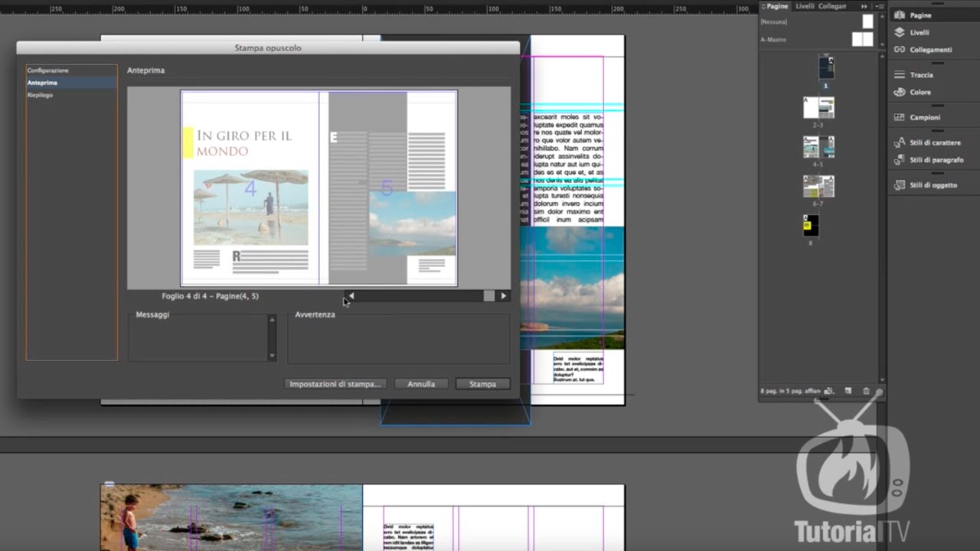Click the preview sheet slider thumb
This screenshot has height=551, width=980.
coord(488,295)
